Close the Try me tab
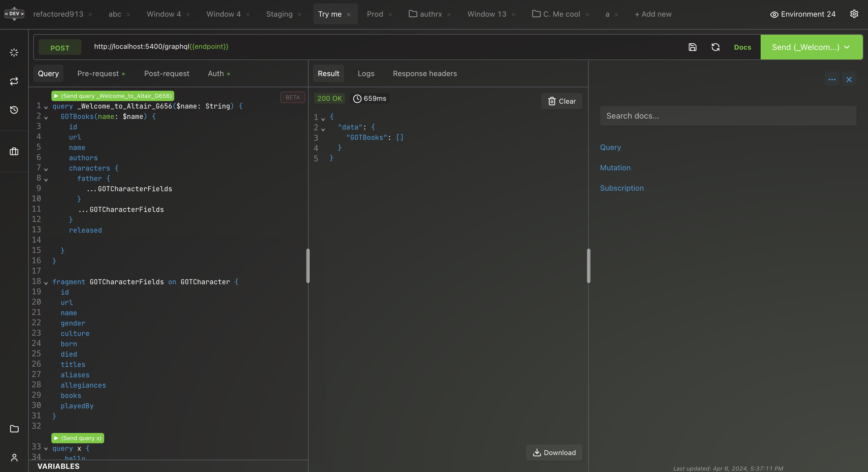868x472 pixels. [349, 14]
